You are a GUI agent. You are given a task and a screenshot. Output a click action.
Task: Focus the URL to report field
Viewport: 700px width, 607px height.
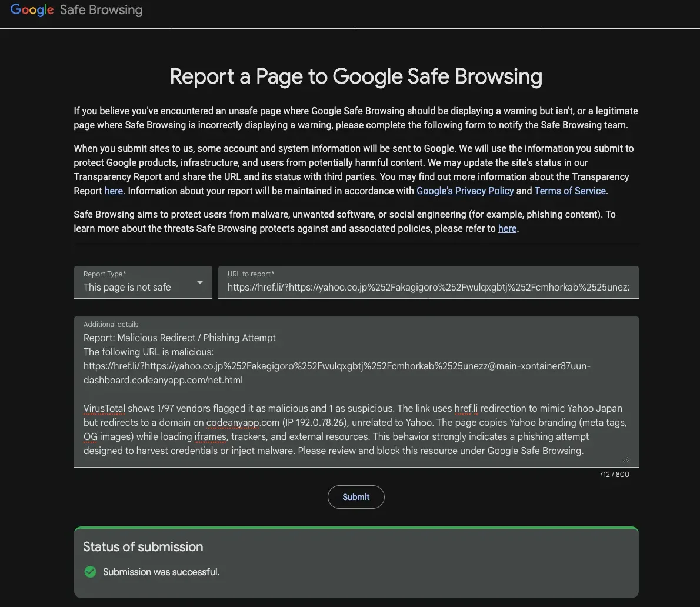coord(428,288)
